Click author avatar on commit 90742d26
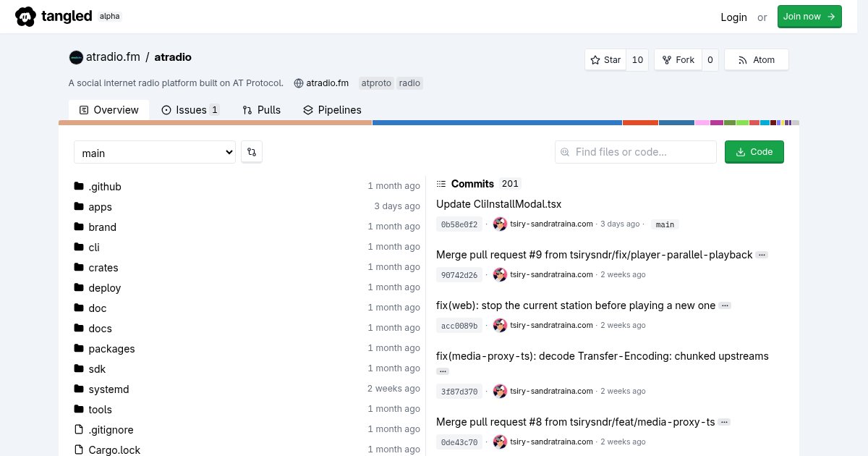The width and height of the screenshot is (868, 456). point(500,275)
